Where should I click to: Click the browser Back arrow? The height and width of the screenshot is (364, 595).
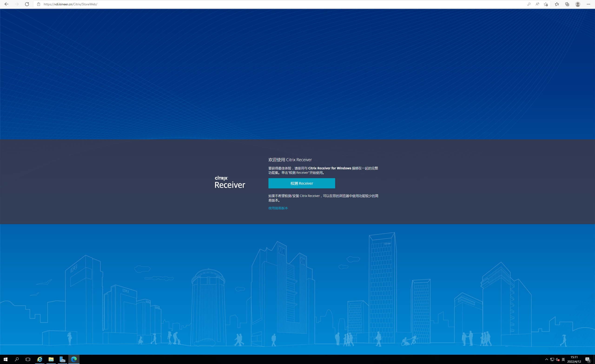point(7,4)
